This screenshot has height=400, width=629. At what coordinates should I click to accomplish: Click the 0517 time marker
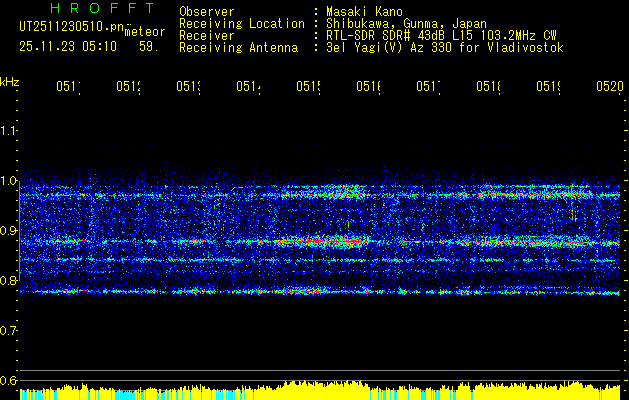click(x=428, y=86)
